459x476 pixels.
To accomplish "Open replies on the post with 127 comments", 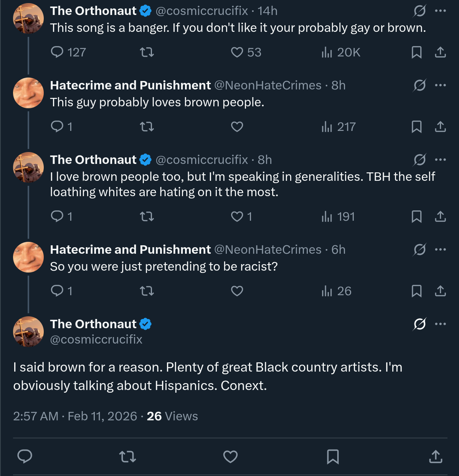I will (57, 52).
